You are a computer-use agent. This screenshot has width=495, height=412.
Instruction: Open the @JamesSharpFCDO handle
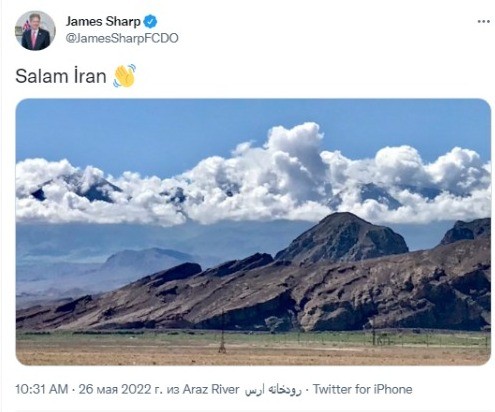tap(122, 38)
